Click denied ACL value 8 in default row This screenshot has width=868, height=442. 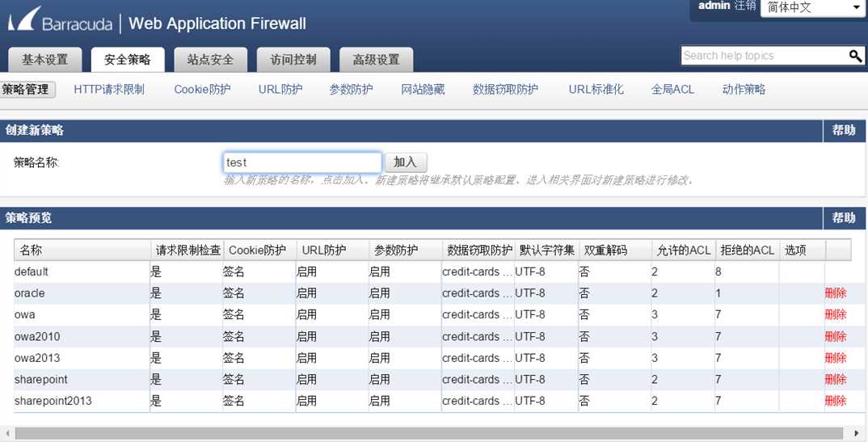(x=718, y=272)
